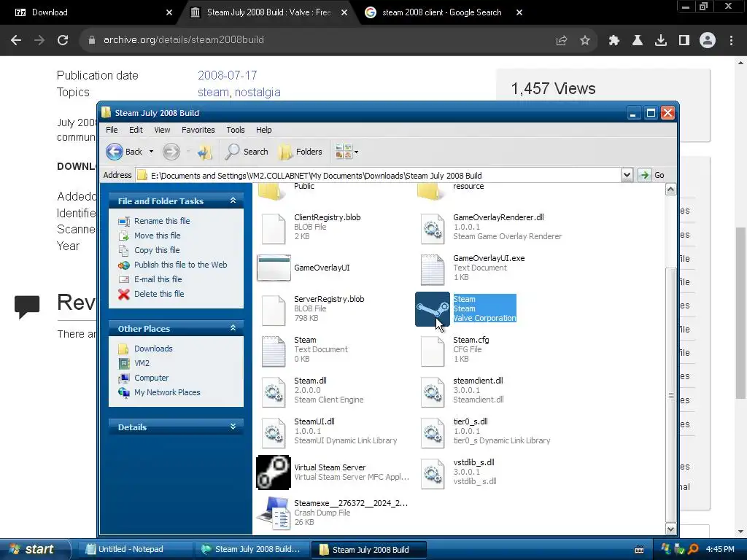Click the Go button beside Address bar
Image resolution: width=747 pixels, height=560 pixels.
[x=651, y=175]
